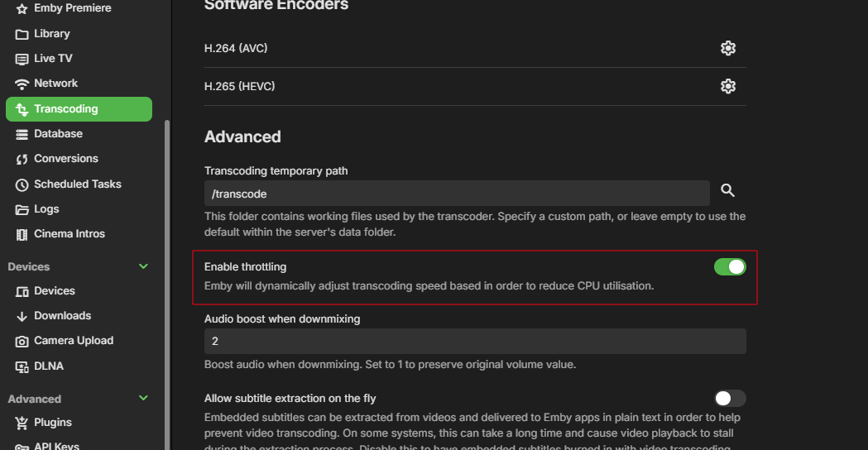This screenshot has width=868, height=450.
Task: Click the Audio boost when downmixing field
Action: (x=475, y=341)
